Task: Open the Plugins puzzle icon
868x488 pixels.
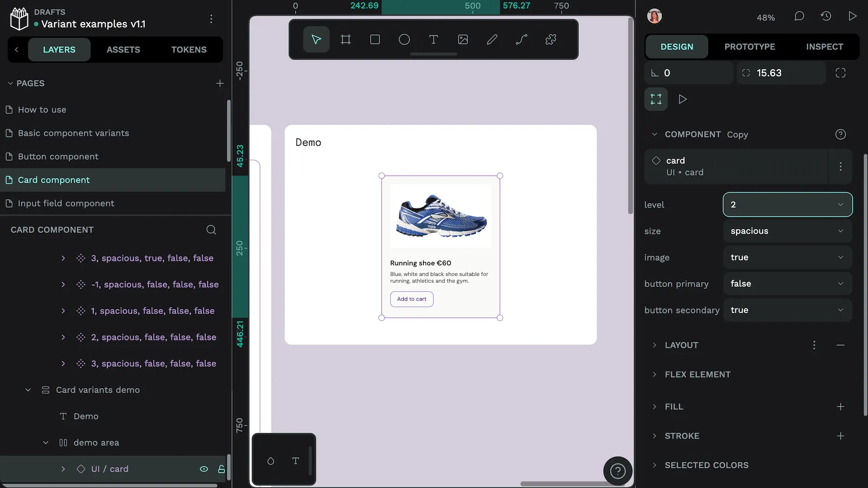Action: click(551, 40)
